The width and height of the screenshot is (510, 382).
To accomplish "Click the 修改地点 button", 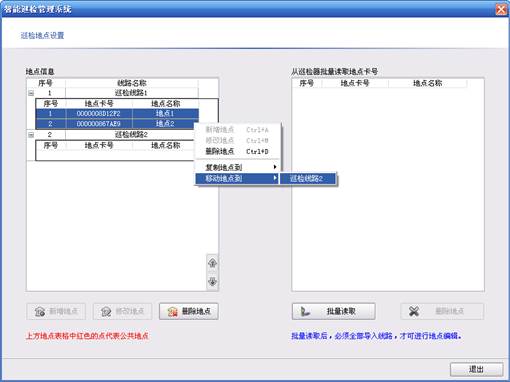I will pos(122,311).
